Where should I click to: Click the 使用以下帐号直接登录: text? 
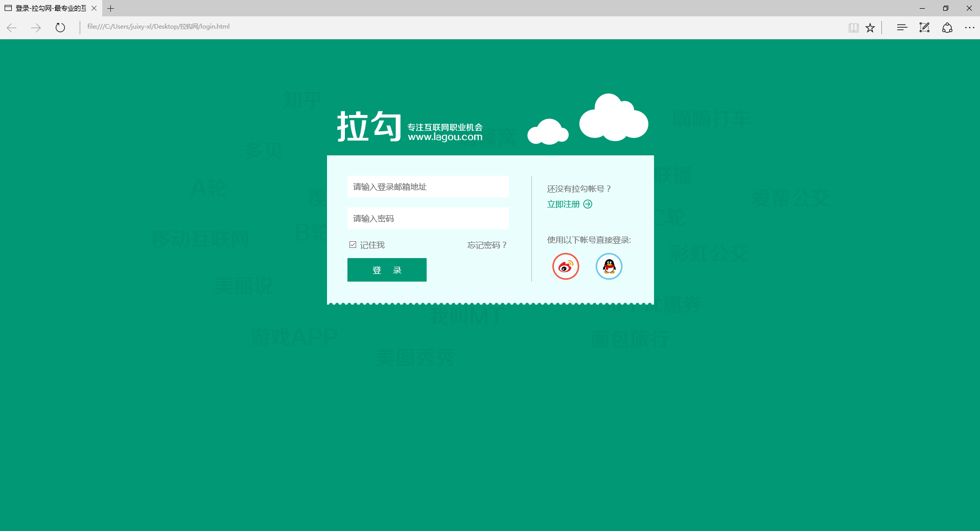[x=589, y=240]
